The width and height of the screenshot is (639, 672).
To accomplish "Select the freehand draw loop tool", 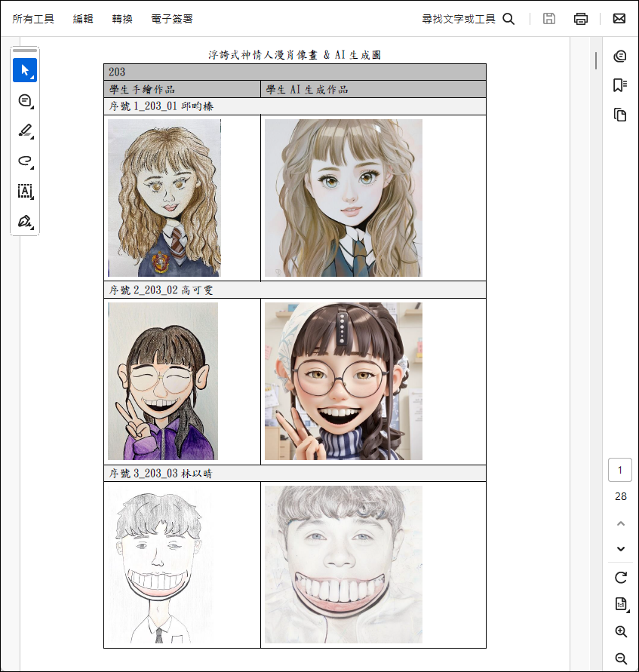I will pyautogui.click(x=25, y=161).
